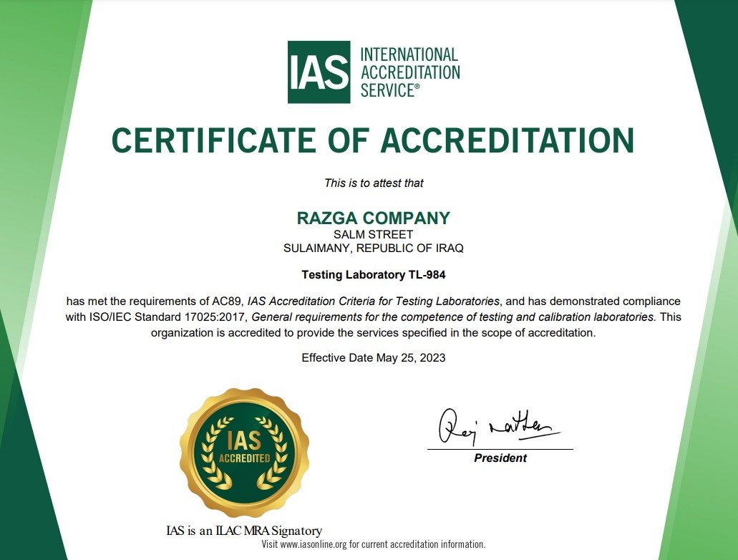The image size is (738, 560).
Task: Select the gold IAS Accredited seal
Action: [x=244, y=450]
